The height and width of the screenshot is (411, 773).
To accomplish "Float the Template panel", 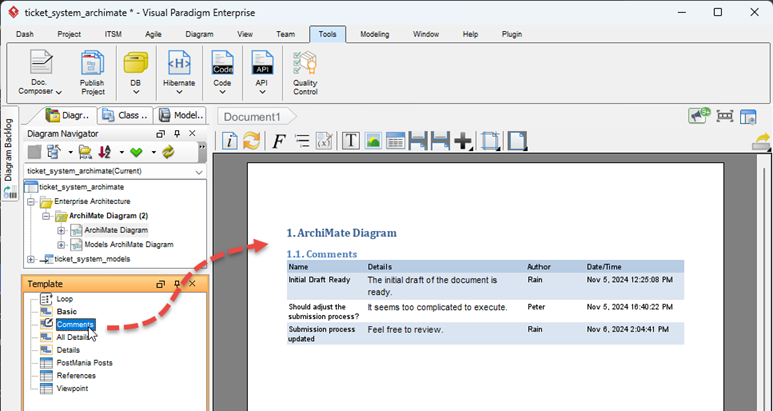I will (161, 284).
